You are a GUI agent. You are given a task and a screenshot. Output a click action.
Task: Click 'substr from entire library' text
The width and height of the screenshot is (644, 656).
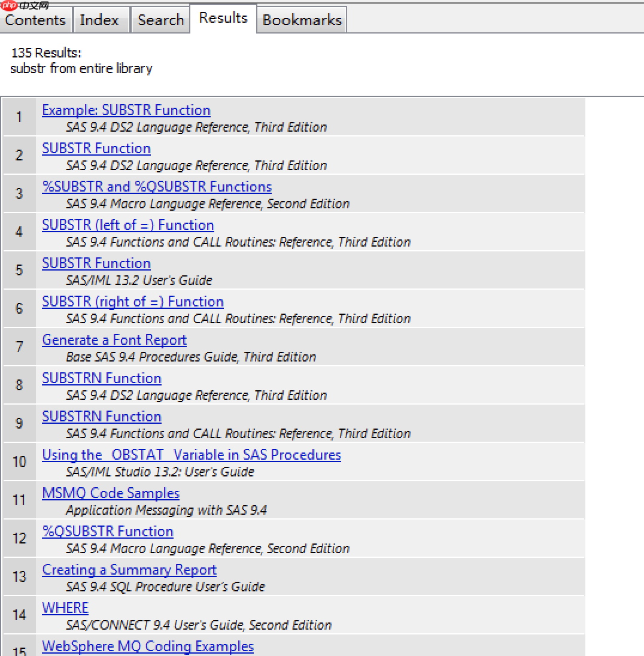pyautogui.click(x=81, y=68)
